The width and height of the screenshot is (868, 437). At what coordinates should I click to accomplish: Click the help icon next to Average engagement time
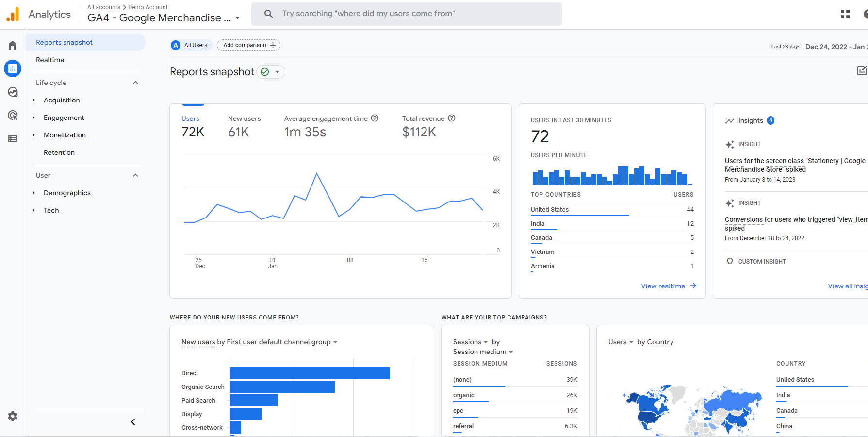375,118
